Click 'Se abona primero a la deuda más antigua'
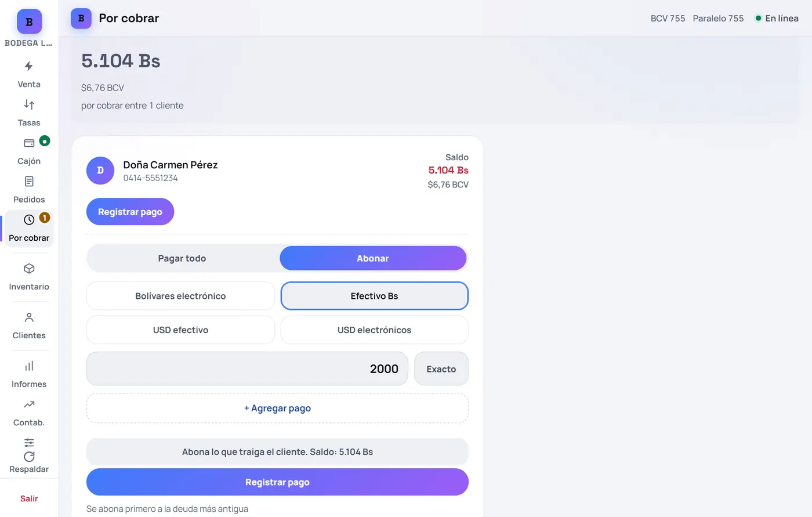Image resolution: width=812 pixels, height=517 pixels. 167,509
